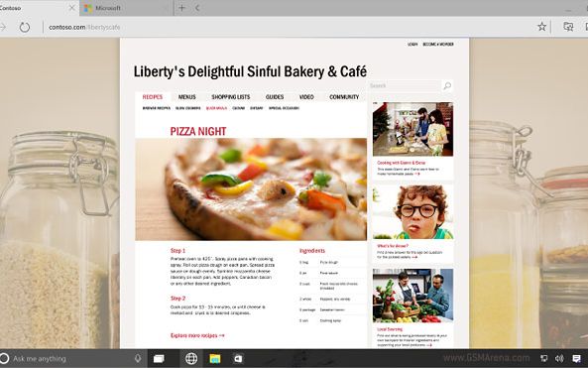This screenshot has width=588, height=368.
Task: Open the Action Center notification icon
Action: [576, 359]
